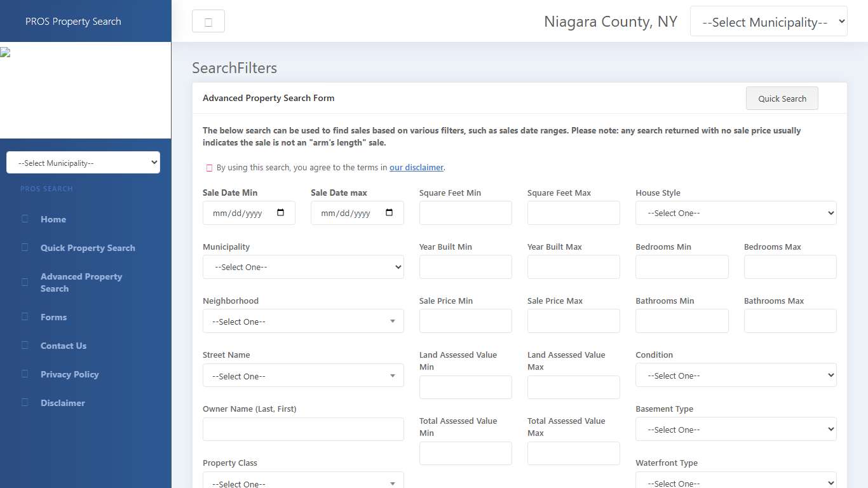Click the Sale Date Min calendar picker
Screen dimensions: 868x488
(x=281, y=213)
